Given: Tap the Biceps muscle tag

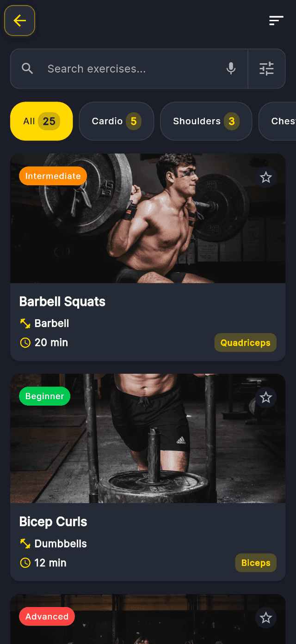Looking at the screenshot, I should tap(256, 563).
